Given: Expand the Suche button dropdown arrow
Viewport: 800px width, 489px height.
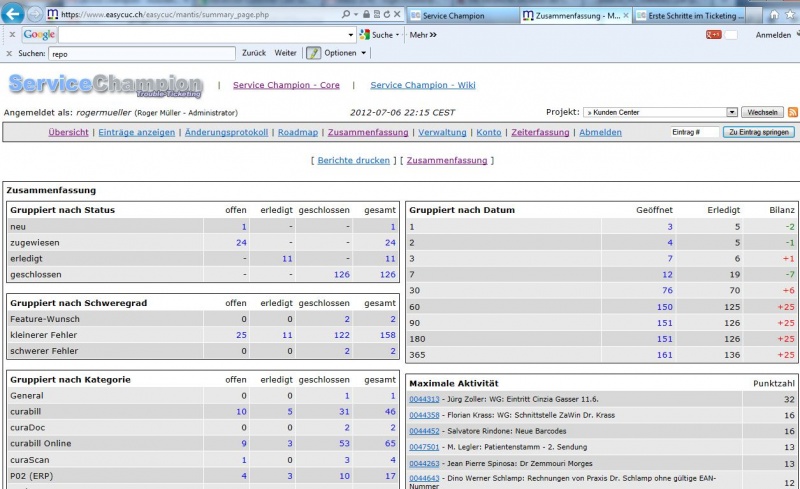Looking at the screenshot, I should tap(397, 35).
